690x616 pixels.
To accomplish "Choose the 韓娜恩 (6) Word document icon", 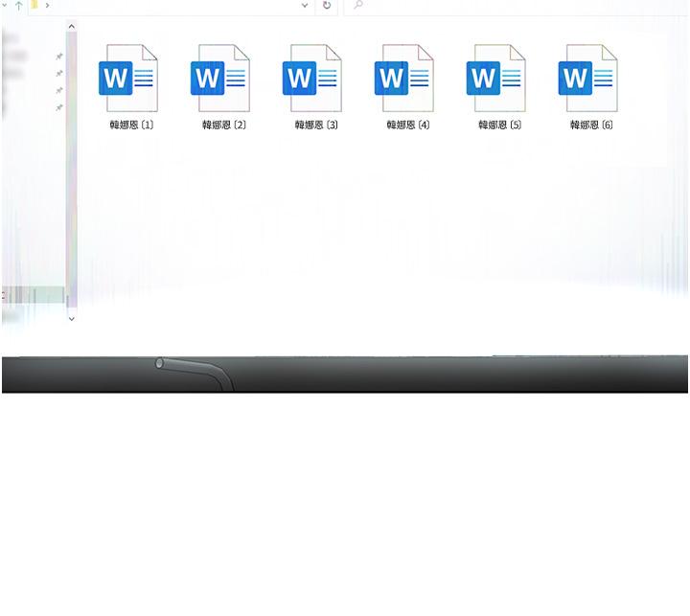I will (587, 79).
